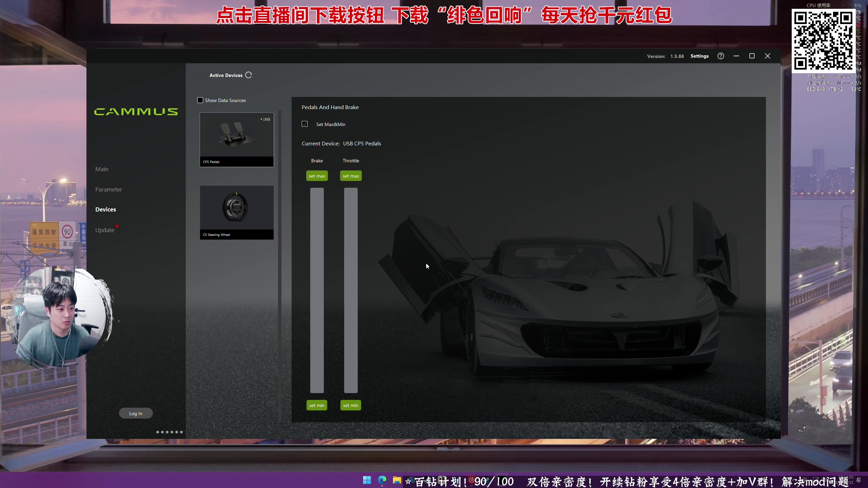This screenshot has width=868, height=488.
Task: Click the page indicator dots in sidebar
Action: coord(169,432)
